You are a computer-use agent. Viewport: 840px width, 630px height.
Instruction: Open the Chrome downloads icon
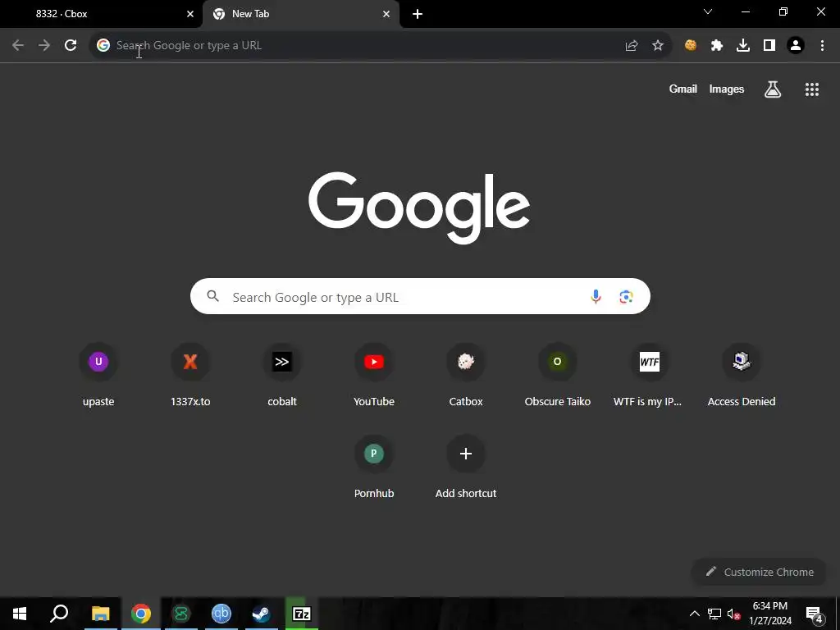[x=743, y=46]
